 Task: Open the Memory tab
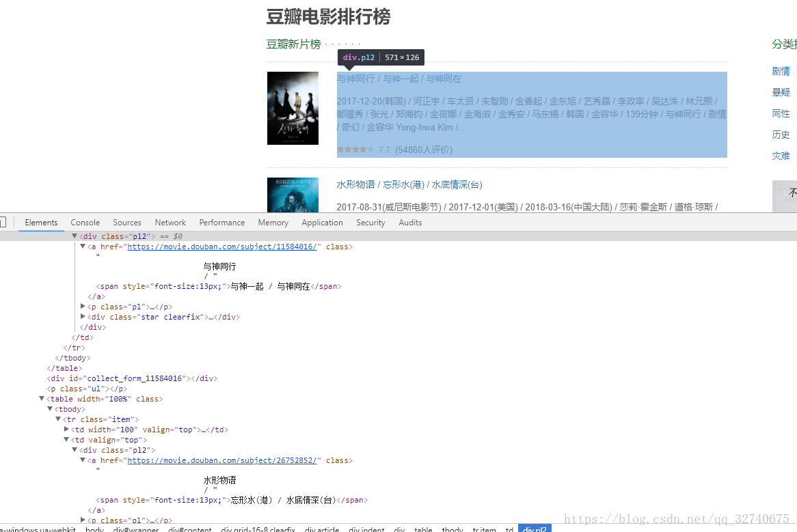273,223
